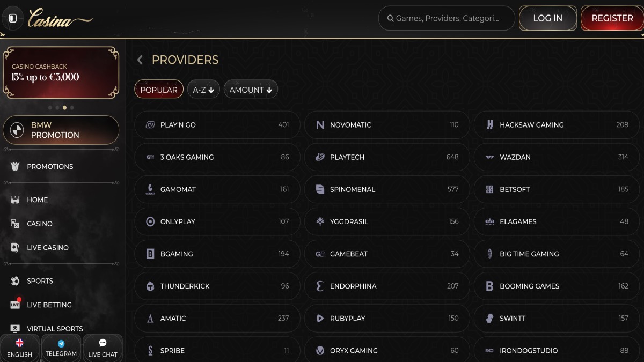Click the games search field
This screenshot has height=362, width=644.
[447, 18]
